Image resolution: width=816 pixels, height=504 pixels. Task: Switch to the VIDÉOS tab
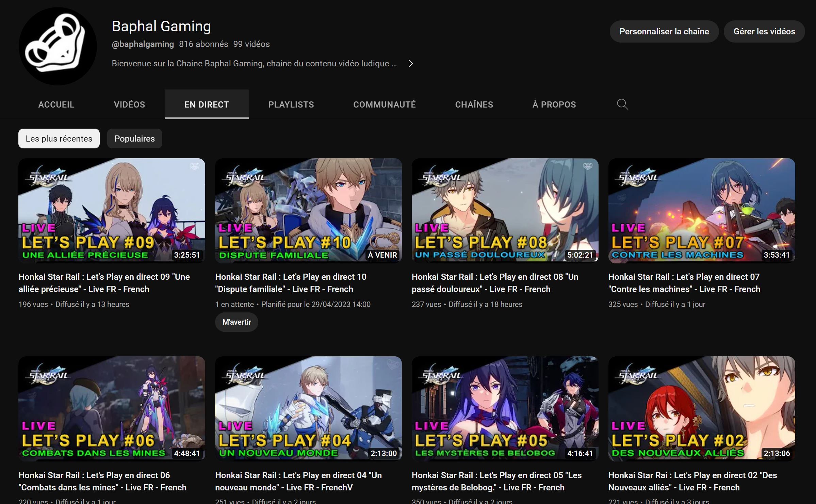(129, 104)
